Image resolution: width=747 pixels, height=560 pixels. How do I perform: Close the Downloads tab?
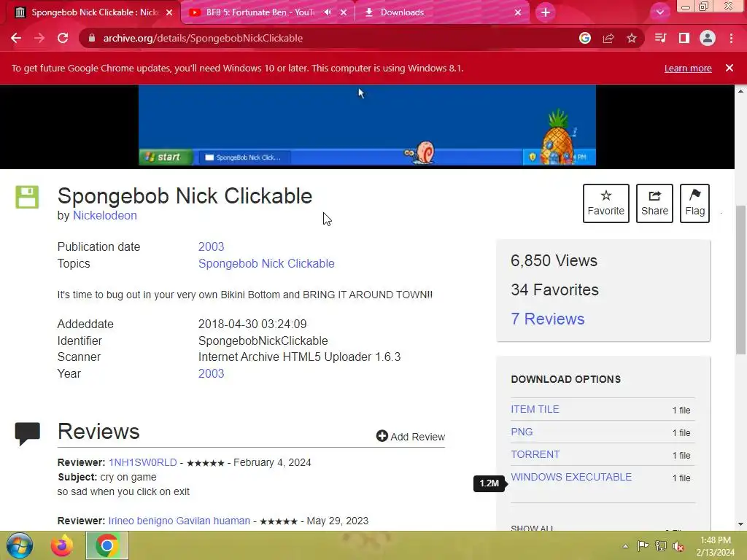518,12
